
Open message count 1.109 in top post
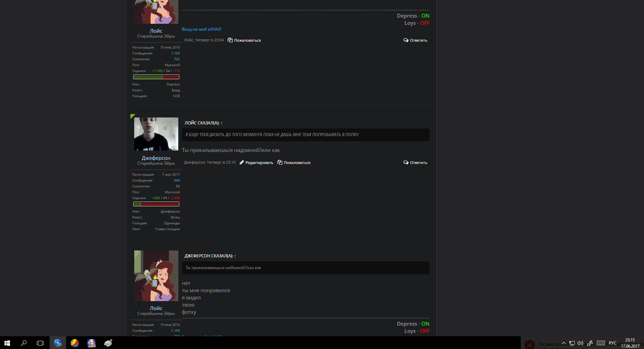pyautogui.click(x=175, y=53)
